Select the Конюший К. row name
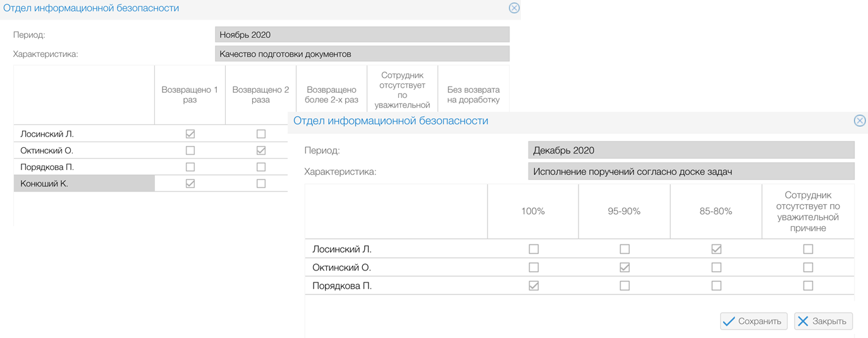Viewport: 868px width, 338px height. pyautogui.click(x=44, y=183)
